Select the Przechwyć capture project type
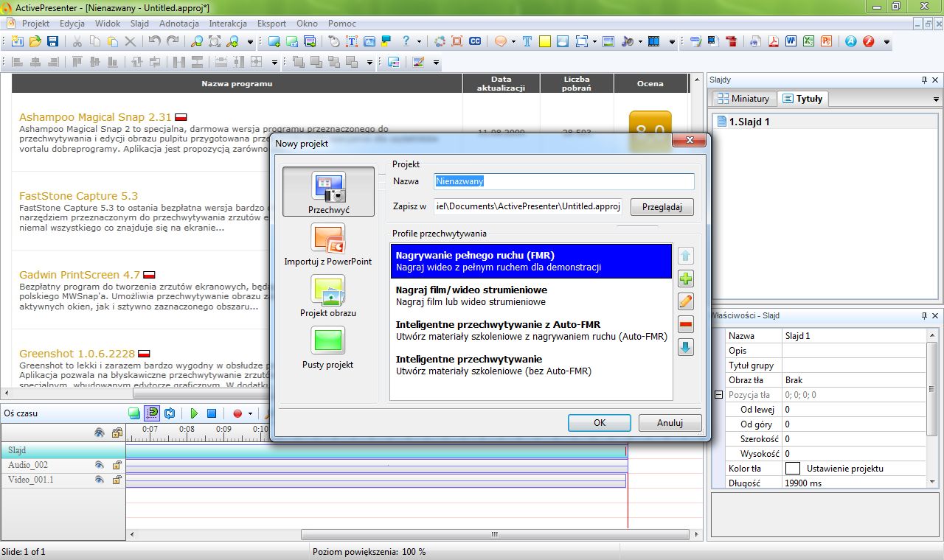Image resolution: width=944 pixels, height=560 pixels. [x=328, y=192]
